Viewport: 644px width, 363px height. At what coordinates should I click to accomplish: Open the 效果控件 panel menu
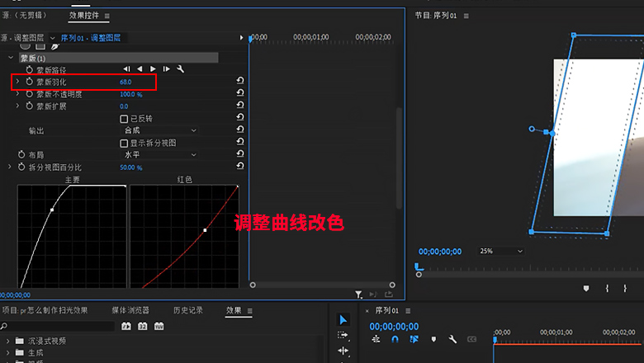[107, 16]
